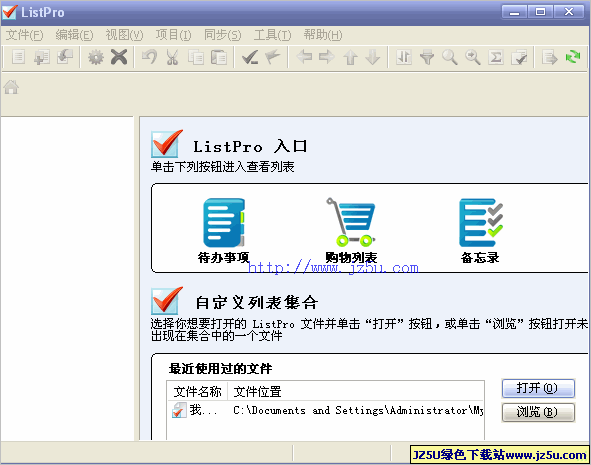Open the 帮助(H) menu

323,35
